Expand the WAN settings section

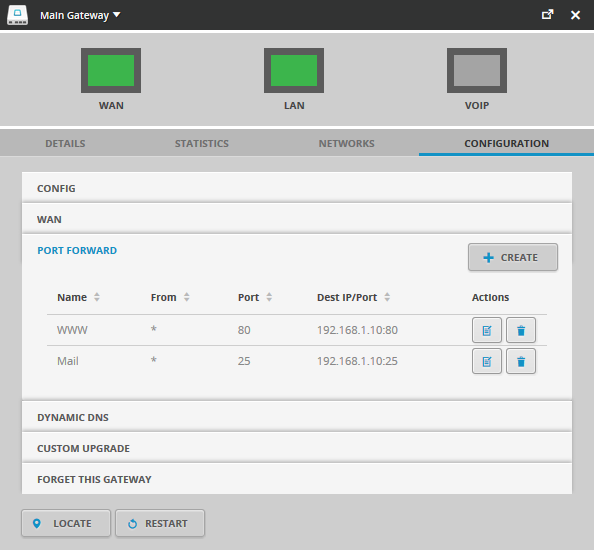pyautogui.click(x=297, y=219)
